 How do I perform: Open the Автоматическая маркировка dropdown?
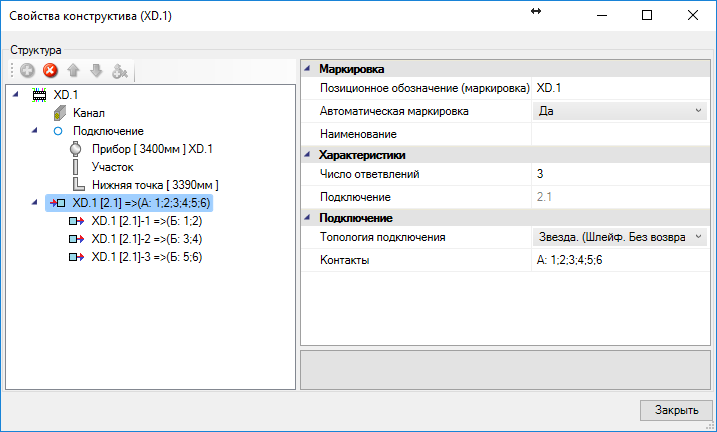(x=698, y=111)
